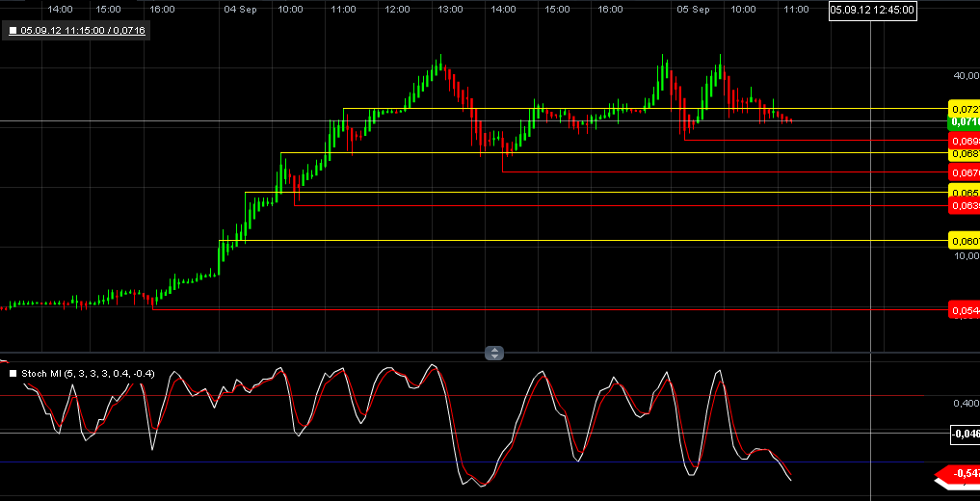The height and width of the screenshot is (501, 980).
Task: Click the red 0,0695 price level tag
Action: point(965,141)
